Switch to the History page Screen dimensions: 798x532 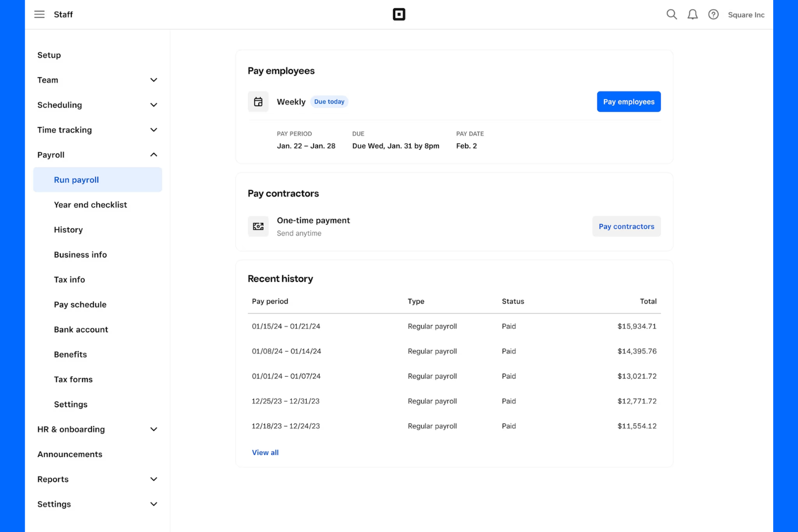[68, 230]
